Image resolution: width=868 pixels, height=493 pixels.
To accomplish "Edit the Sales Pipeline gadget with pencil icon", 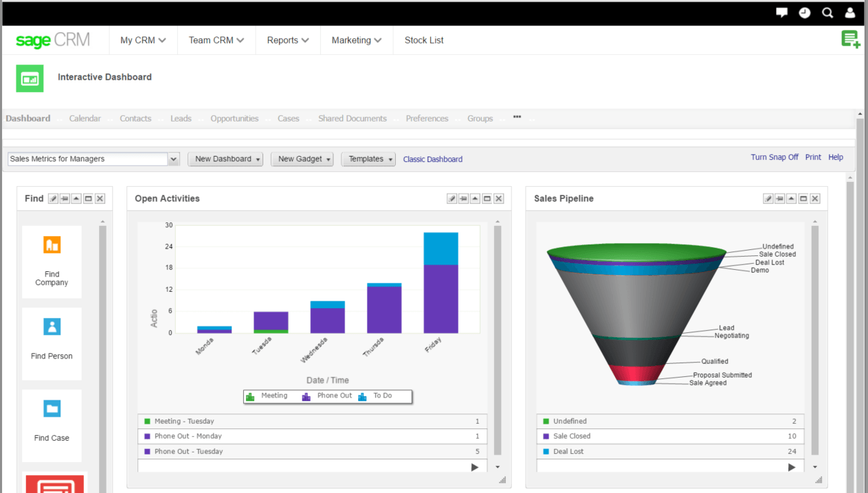I will [x=768, y=198].
